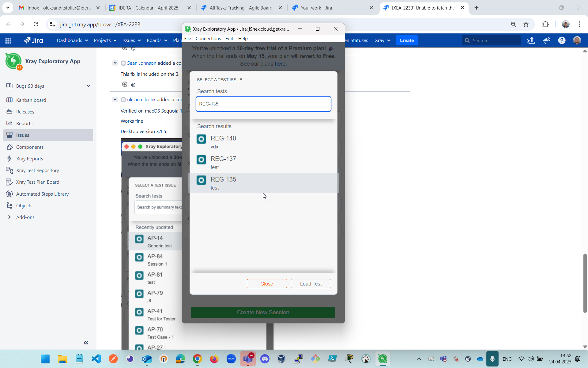Image resolution: width=588 pixels, height=368 pixels.
Task: Open Visual Studio Code from taskbar
Action: 96,359
